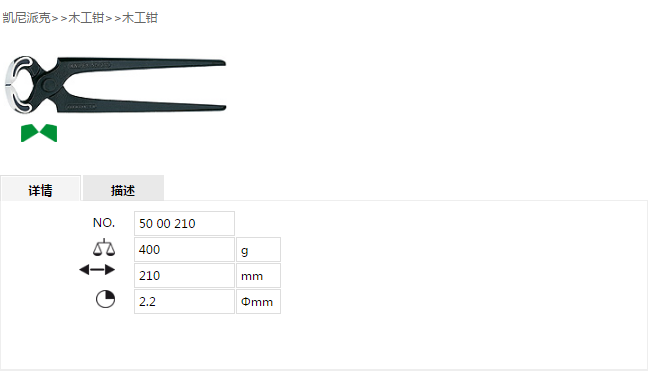Open the 详情 tab
The height and width of the screenshot is (371, 650).
pyautogui.click(x=40, y=188)
